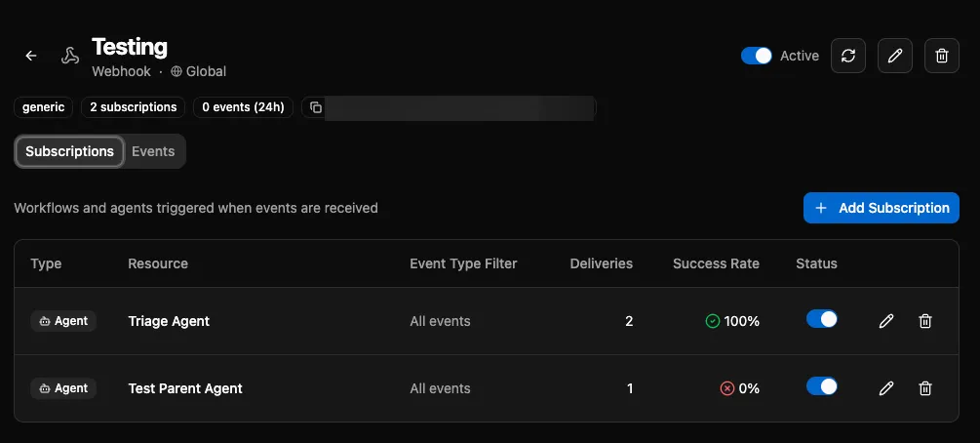Click the Add Subscription button
980x443 pixels.
(x=882, y=208)
